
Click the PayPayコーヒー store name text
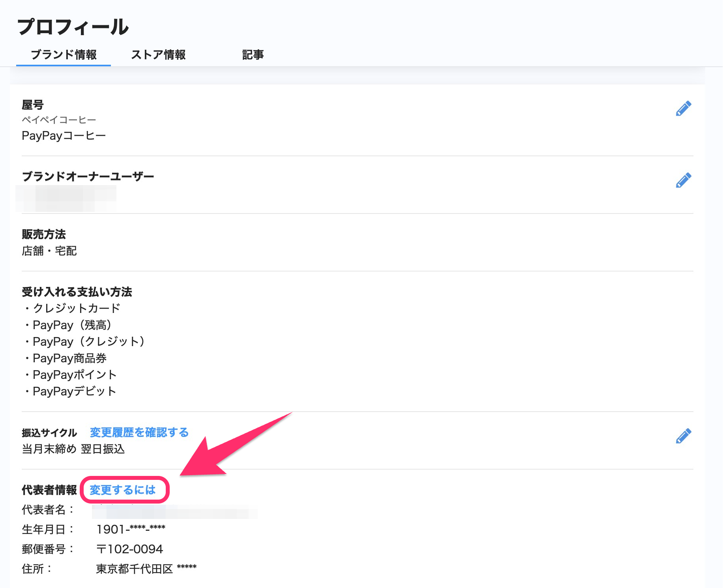pos(64,136)
